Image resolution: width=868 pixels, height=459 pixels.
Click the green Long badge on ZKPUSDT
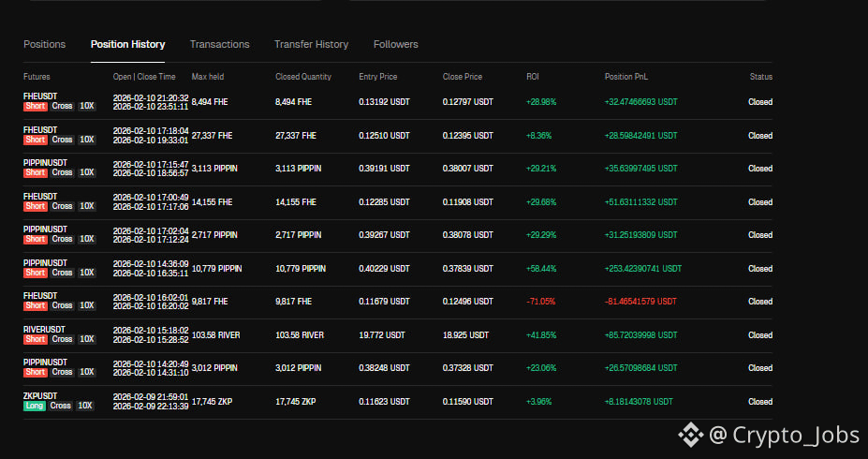pyautogui.click(x=35, y=407)
